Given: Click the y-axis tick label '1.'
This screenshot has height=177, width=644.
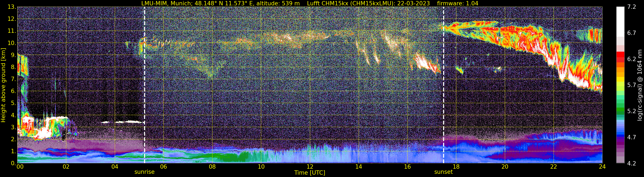Looking at the screenshot, I should (13, 151).
